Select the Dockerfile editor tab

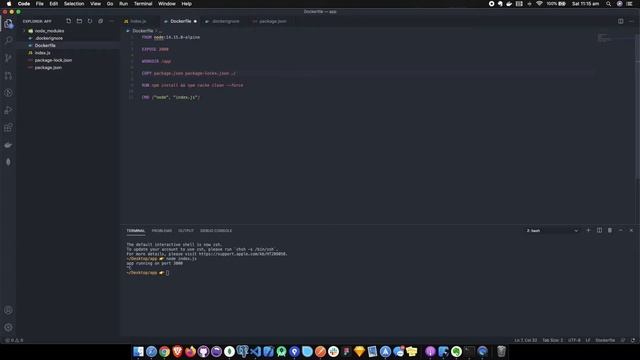coord(180,21)
